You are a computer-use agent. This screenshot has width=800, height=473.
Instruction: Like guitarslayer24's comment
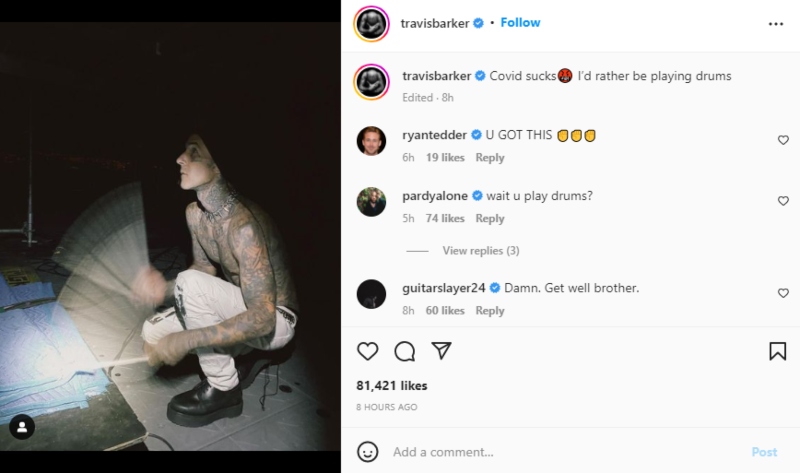783,294
